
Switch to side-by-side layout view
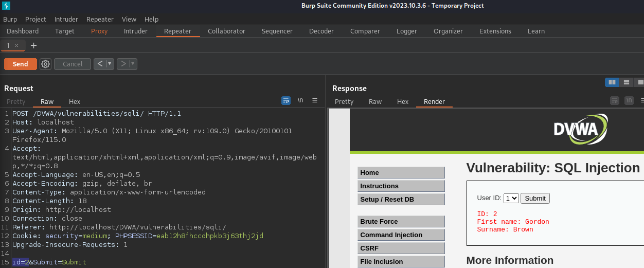[612, 82]
